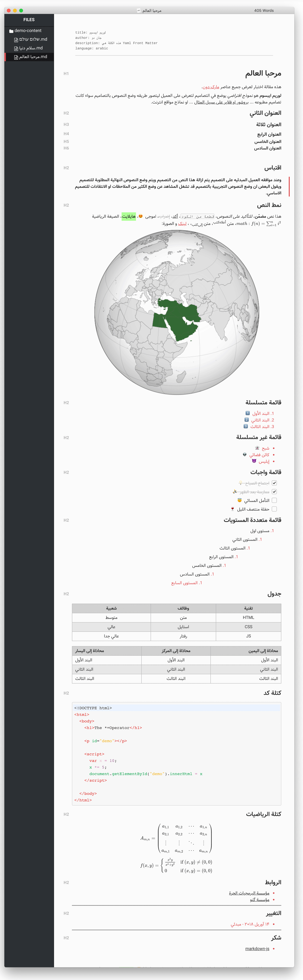Screen dimensions: 303x980
Task: Click the FILES sidebar header
Action: coord(29,19)
